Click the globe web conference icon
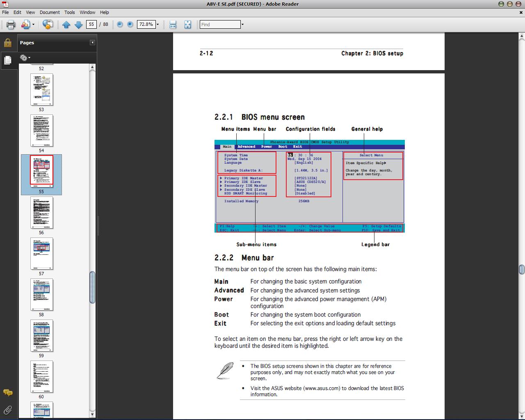 (48, 25)
